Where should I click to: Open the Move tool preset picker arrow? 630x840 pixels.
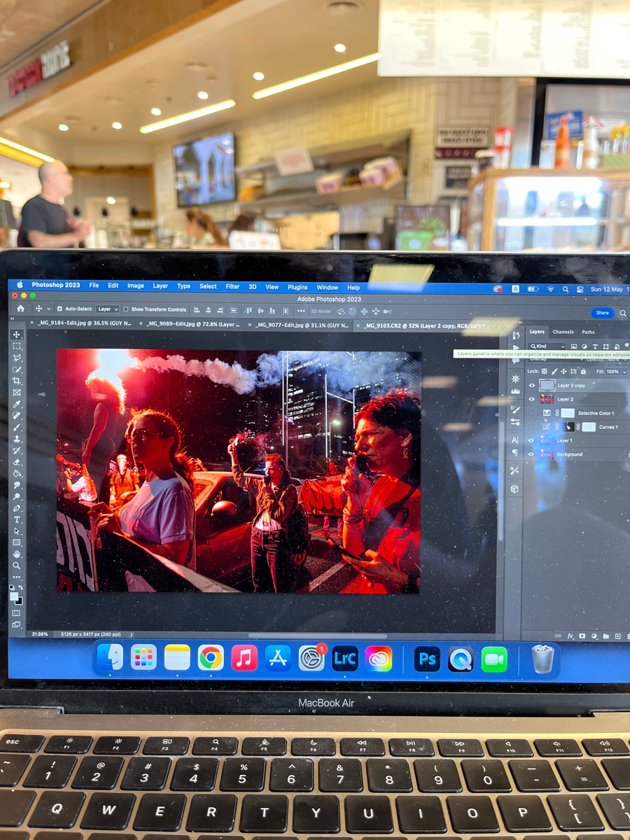48,309
